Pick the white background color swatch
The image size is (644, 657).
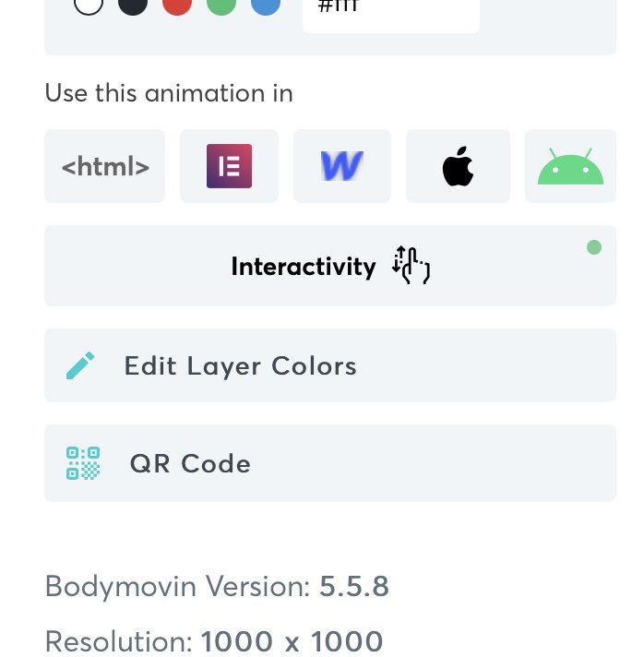tap(89, 5)
